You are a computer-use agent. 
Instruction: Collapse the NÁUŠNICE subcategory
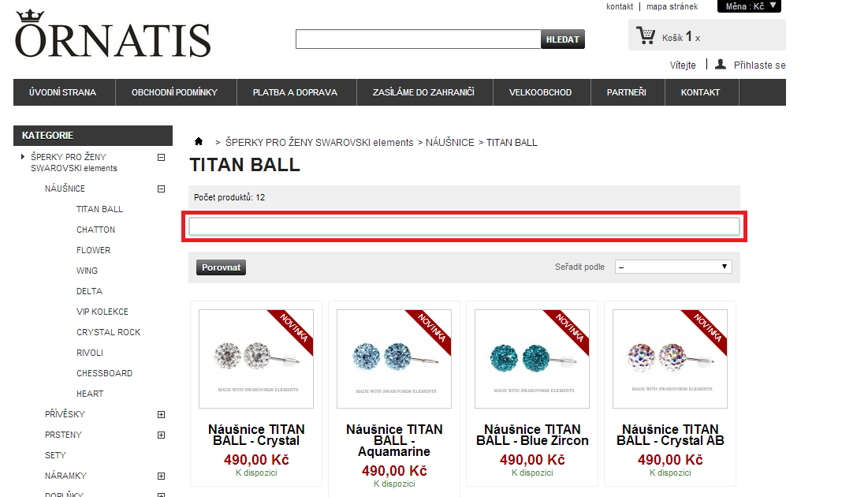pos(161,189)
